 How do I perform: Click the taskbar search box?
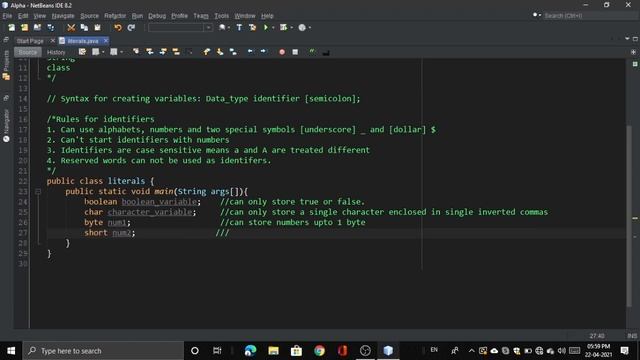[104, 351]
